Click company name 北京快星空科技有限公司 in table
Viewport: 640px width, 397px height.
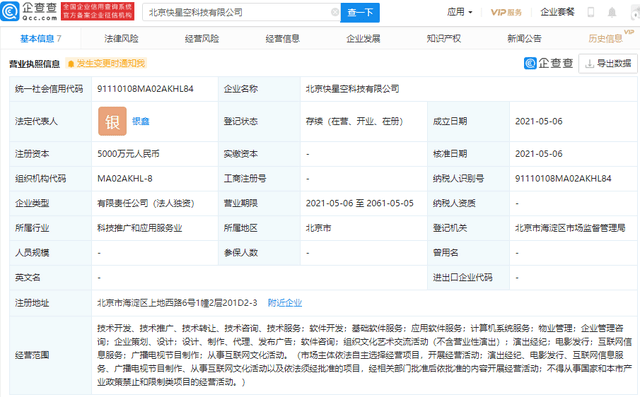click(x=353, y=89)
